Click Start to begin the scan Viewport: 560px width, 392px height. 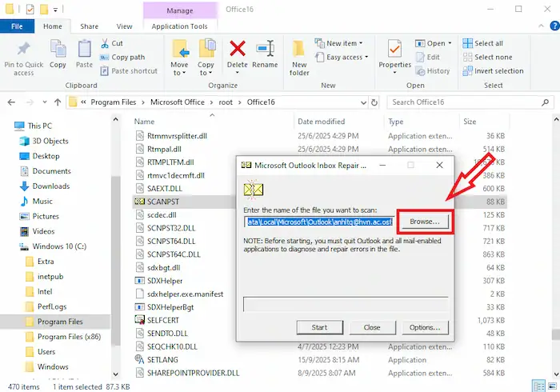(319, 327)
